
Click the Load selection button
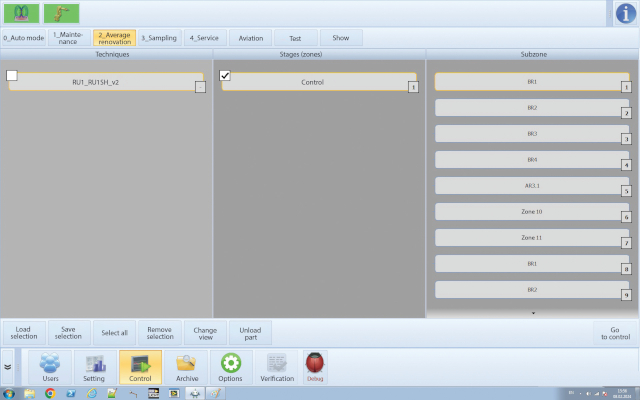pyautogui.click(x=24, y=333)
